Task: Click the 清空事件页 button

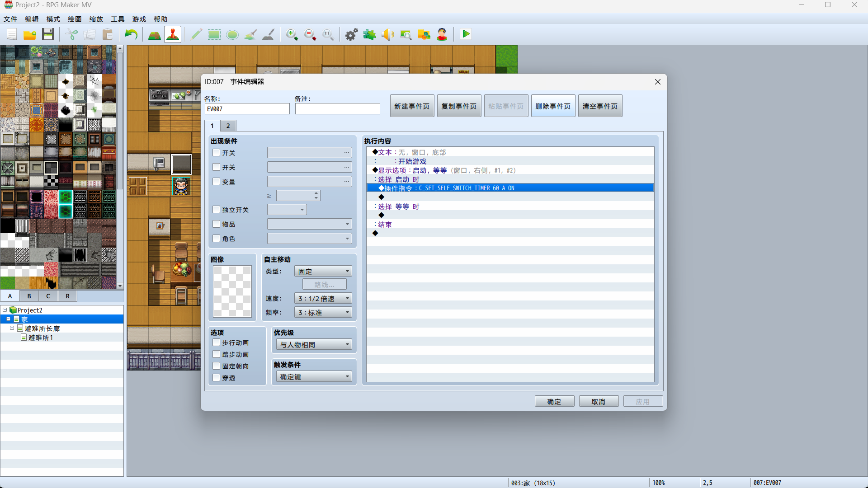Action: [x=600, y=106]
